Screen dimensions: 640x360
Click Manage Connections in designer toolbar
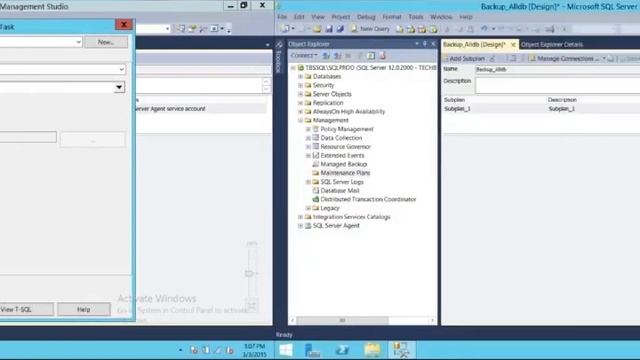(x=565, y=59)
